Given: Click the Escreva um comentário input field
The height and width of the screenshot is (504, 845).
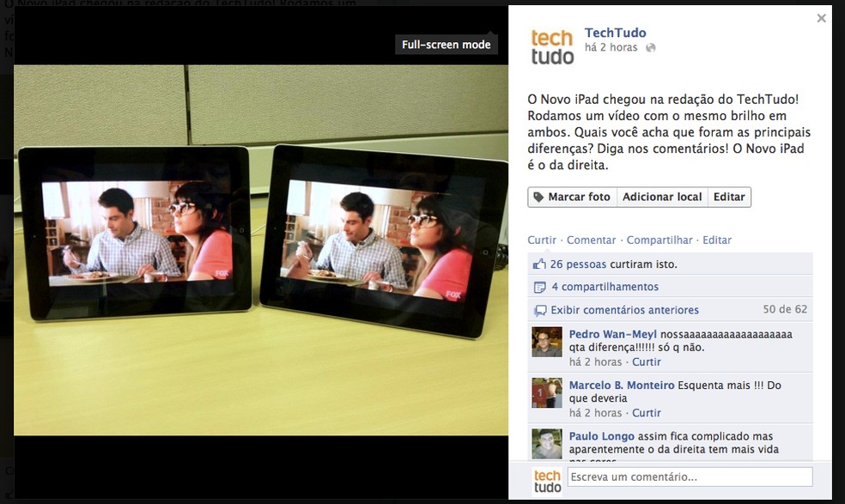Looking at the screenshot, I should pyautogui.click(x=689, y=477).
